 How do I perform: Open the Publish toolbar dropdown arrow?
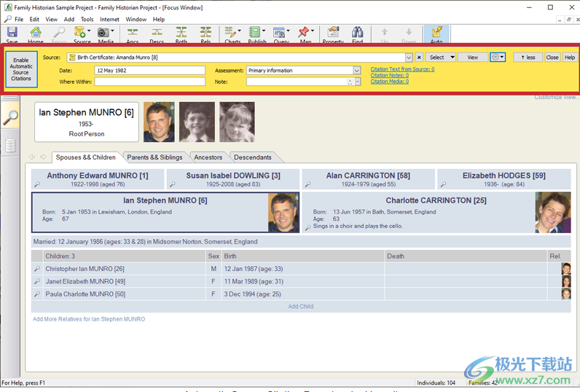click(263, 31)
